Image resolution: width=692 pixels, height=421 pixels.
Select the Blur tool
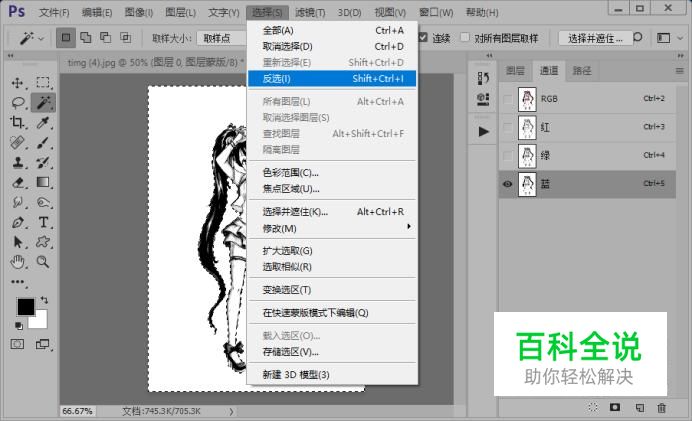tap(18, 202)
